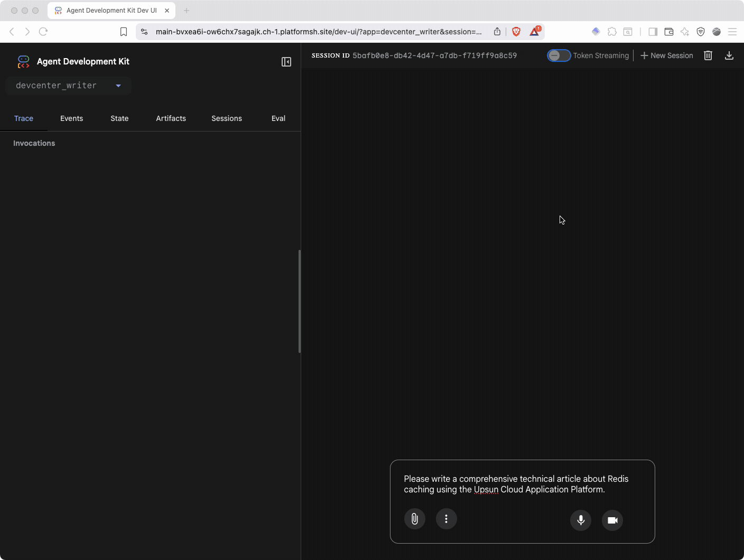
Task: Collapse the side panel with the panel icon
Action: (286, 62)
